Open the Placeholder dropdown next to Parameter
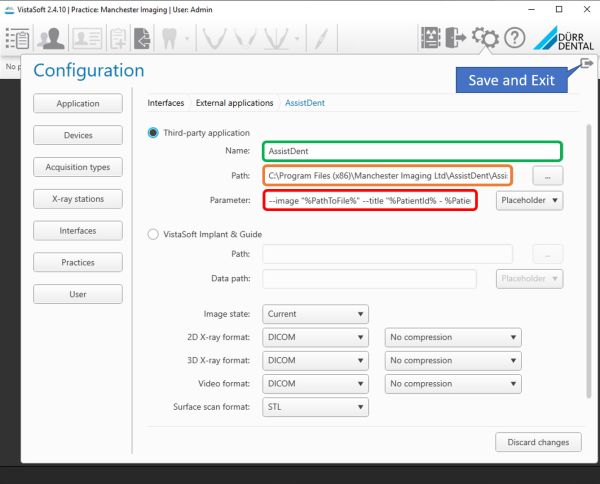The image size is (600, 484). point(529,200)
